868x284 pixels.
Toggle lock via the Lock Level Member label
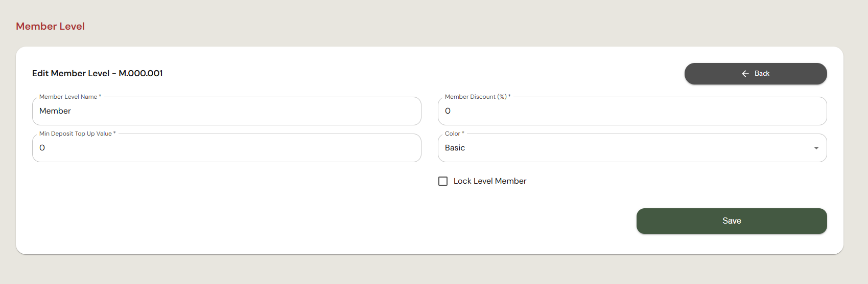pos(490,181)
